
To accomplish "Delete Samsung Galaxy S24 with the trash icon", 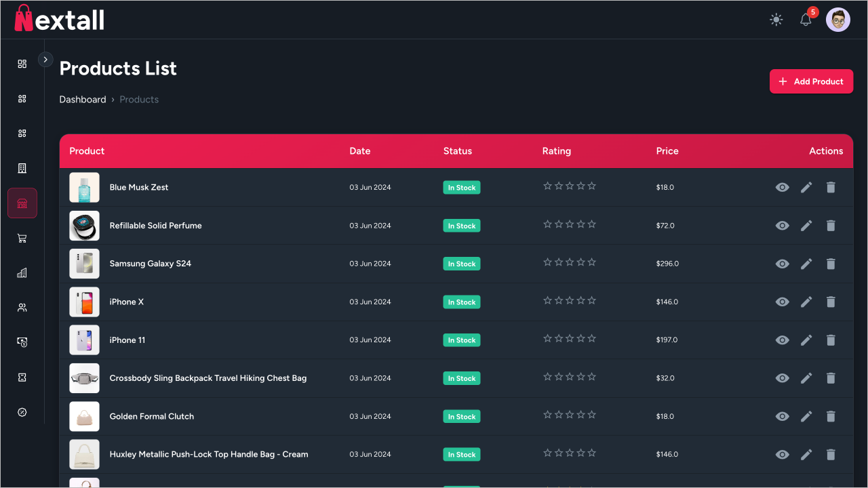I will (x=831, y=264).
